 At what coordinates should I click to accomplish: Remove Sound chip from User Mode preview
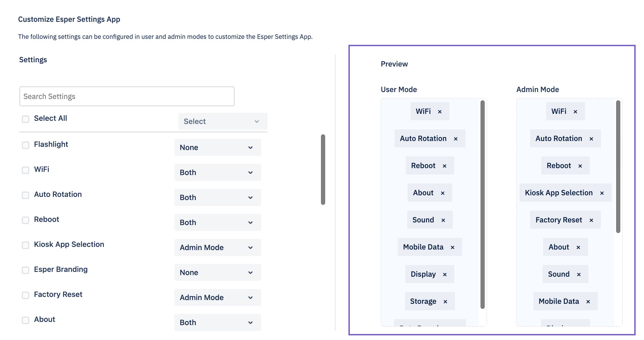443,220
